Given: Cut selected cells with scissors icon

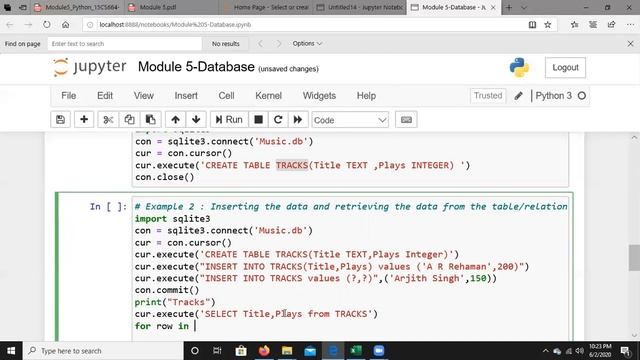Looking at the screenshot, I should (108, 120).
